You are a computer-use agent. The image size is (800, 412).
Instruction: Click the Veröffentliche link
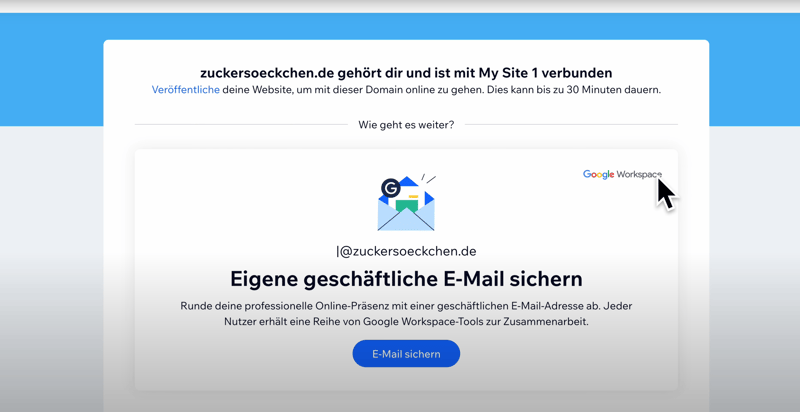pos(185,90)
